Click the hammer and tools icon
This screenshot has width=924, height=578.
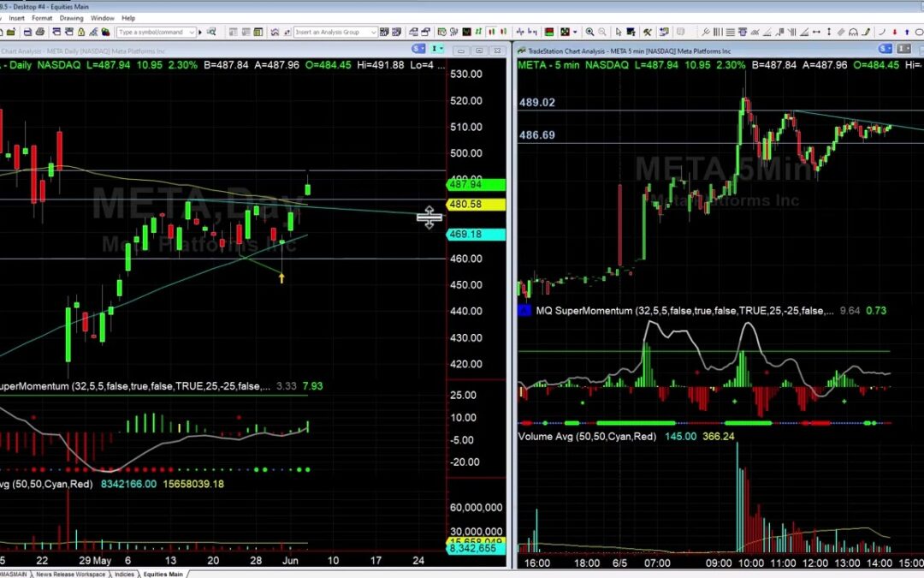(x=647, y=32)
